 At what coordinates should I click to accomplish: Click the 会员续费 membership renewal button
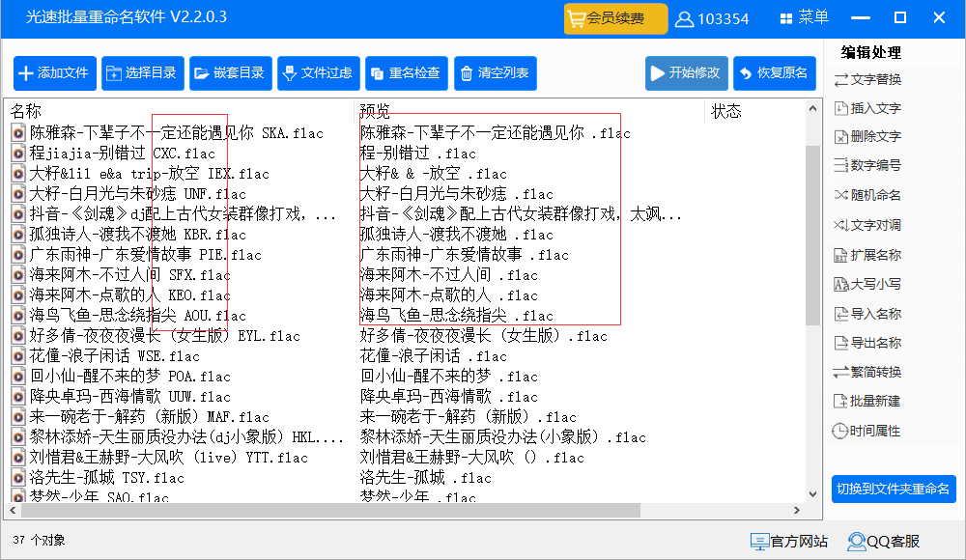[615, 18]
